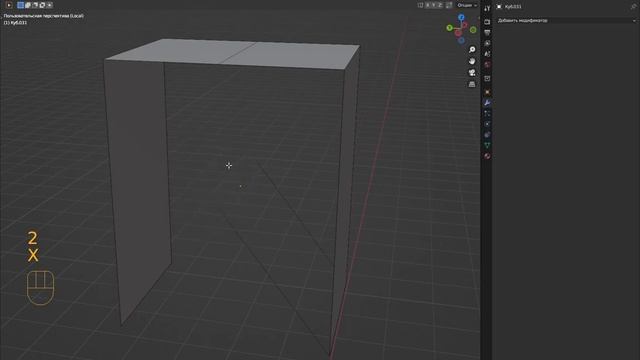Viewport: 640px width, 360px height.
Task: Click the Куб.031 name in properties header
Action: 513,7
